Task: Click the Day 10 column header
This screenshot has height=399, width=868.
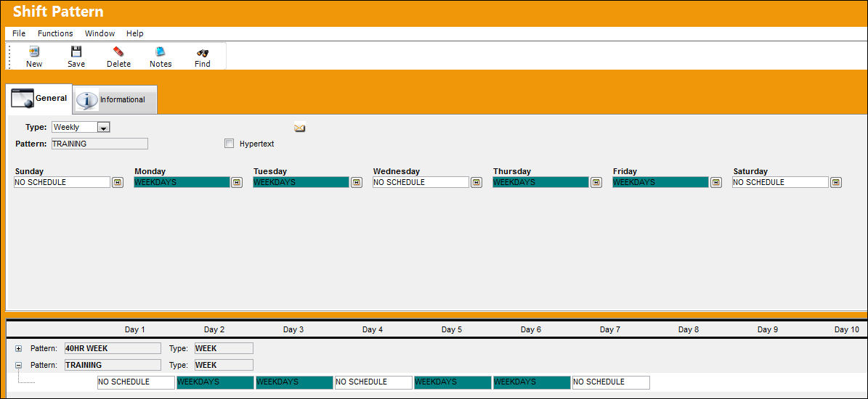Action: point(847,329)
